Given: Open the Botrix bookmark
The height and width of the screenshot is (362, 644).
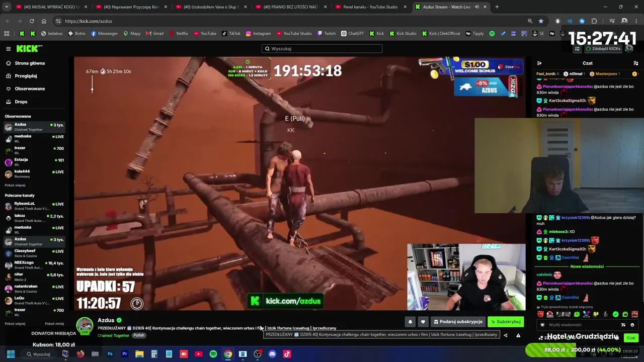Looking at the screenshot, I should click(76, 34).
